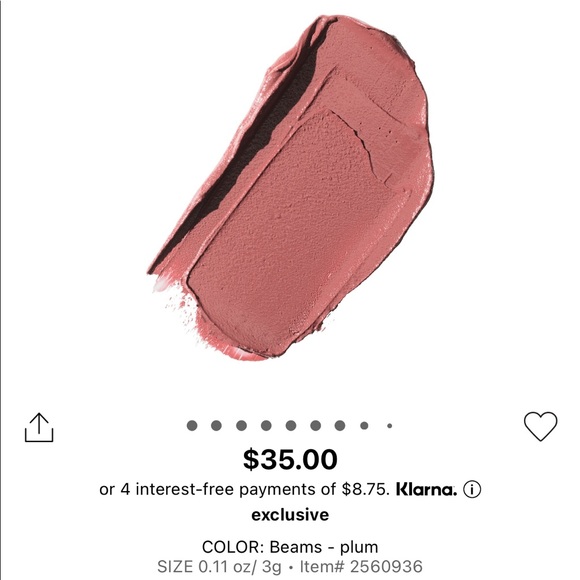This screenshot has width=580, height=580.
Task: Click the pink lipstick swatch image
Action: click(290, 187)
